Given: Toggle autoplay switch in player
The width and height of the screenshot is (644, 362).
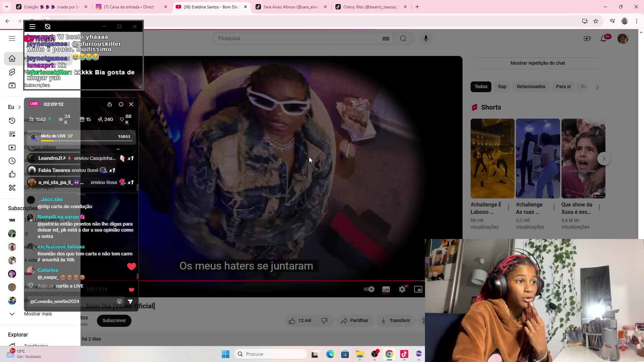Looking at the screenshot, I should (369, 289).
